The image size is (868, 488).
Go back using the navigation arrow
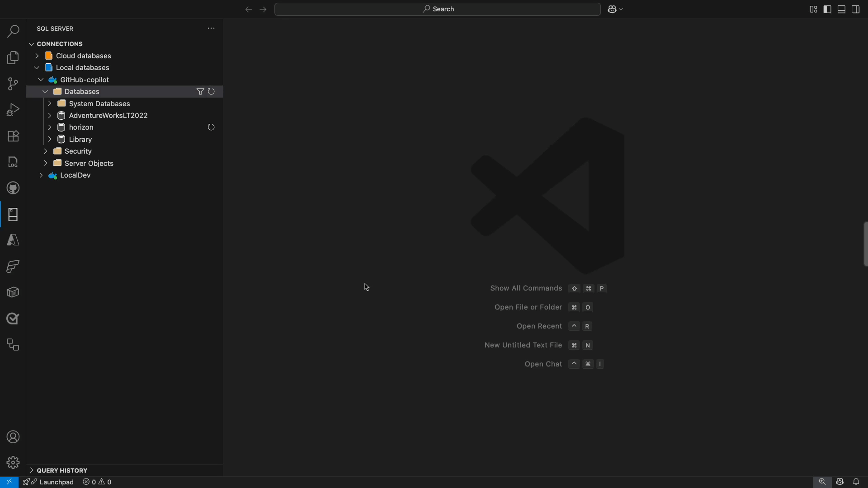coord(249,9)
